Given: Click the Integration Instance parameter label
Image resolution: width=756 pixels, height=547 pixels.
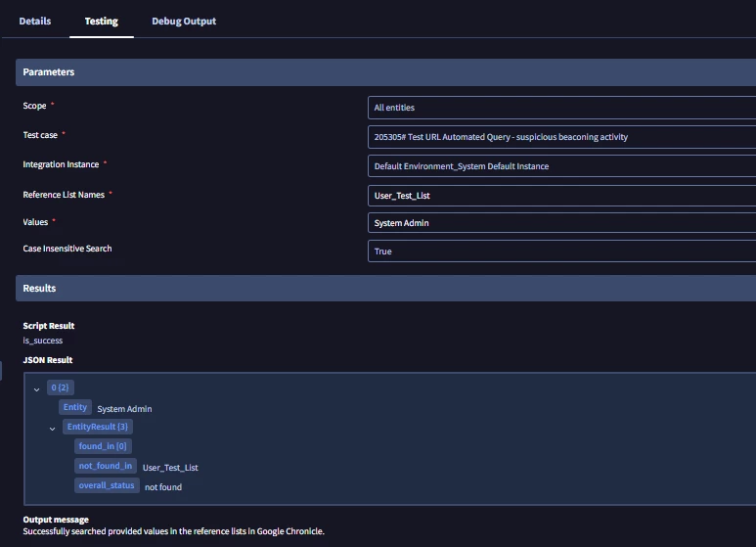Looking at the screenshot, I should [x=61, y=164].
